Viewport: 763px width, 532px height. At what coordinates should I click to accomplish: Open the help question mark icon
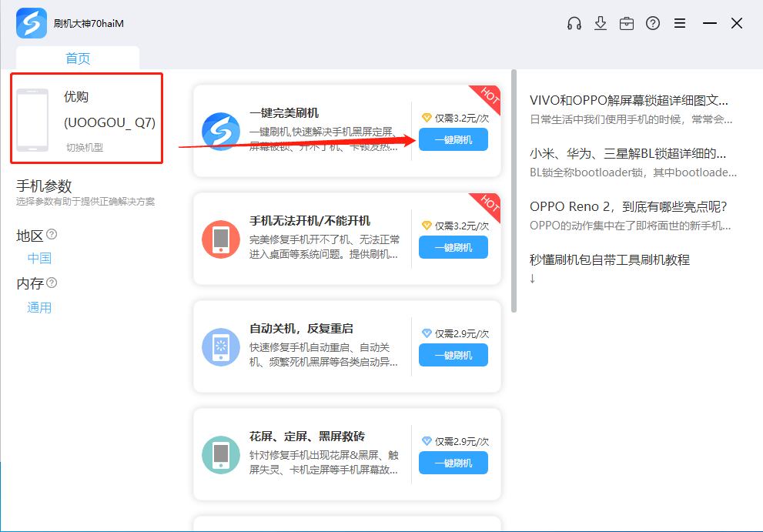click(653, 23)
